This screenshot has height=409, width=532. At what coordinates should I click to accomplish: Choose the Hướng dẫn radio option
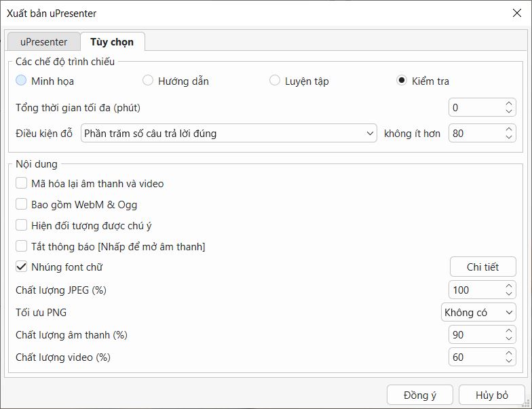[148, 81]
